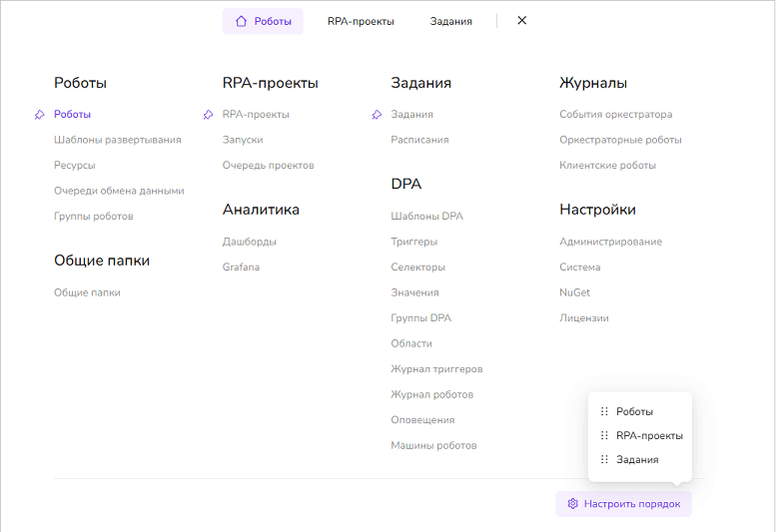Screen dimensions: 776x532
Task: Click the Настроить порядок button
Action: [623, 504]
